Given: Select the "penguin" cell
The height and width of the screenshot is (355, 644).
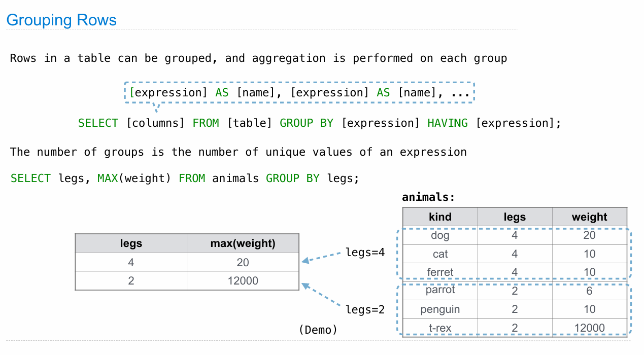Looking at the screenshot, I should click(440, 309).
